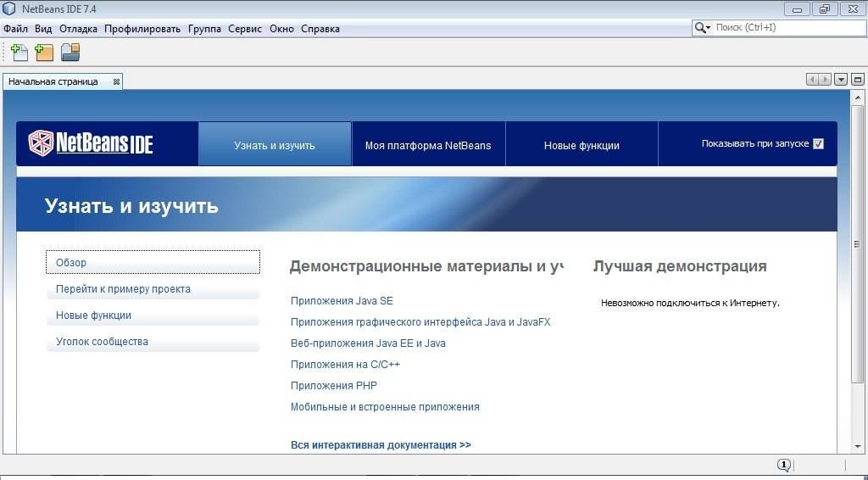Click the Невозможно подключиться к Интернету text

[690, 303]
